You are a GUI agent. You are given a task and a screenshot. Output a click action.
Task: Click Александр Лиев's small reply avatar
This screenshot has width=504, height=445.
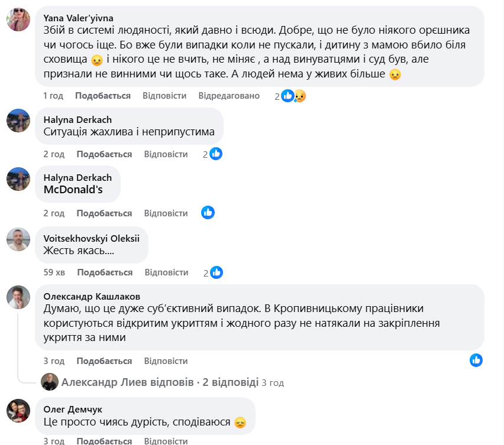pos(50,382)
